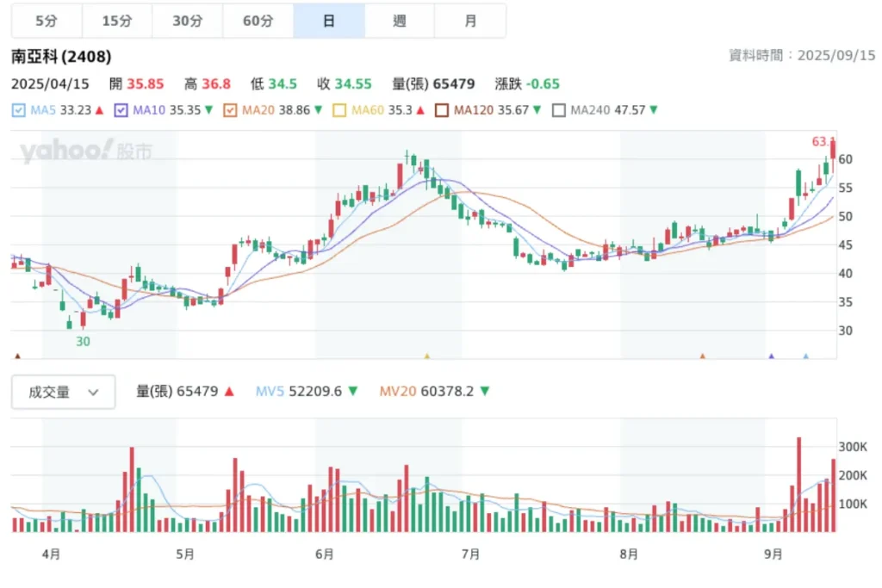Screen dimensions: 882x588
Task: Open the 成交量 indicator dropdown
Action: (x=63, y=393)
